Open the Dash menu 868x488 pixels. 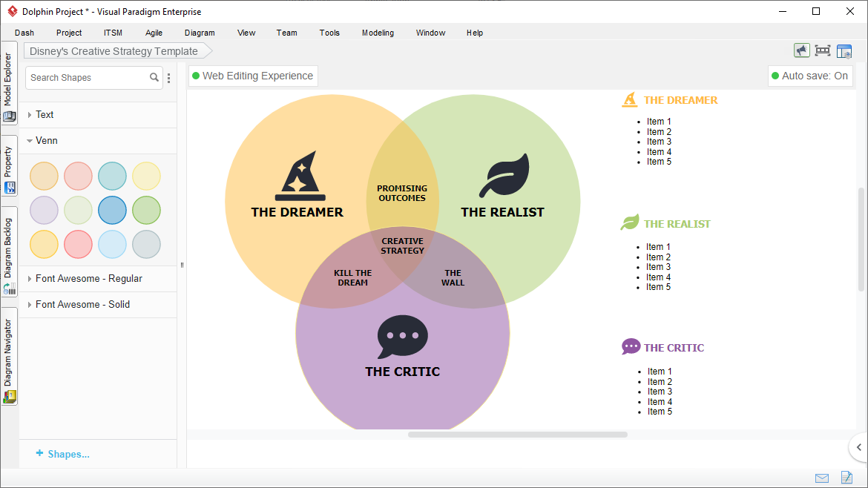click(x=24, y=33)
